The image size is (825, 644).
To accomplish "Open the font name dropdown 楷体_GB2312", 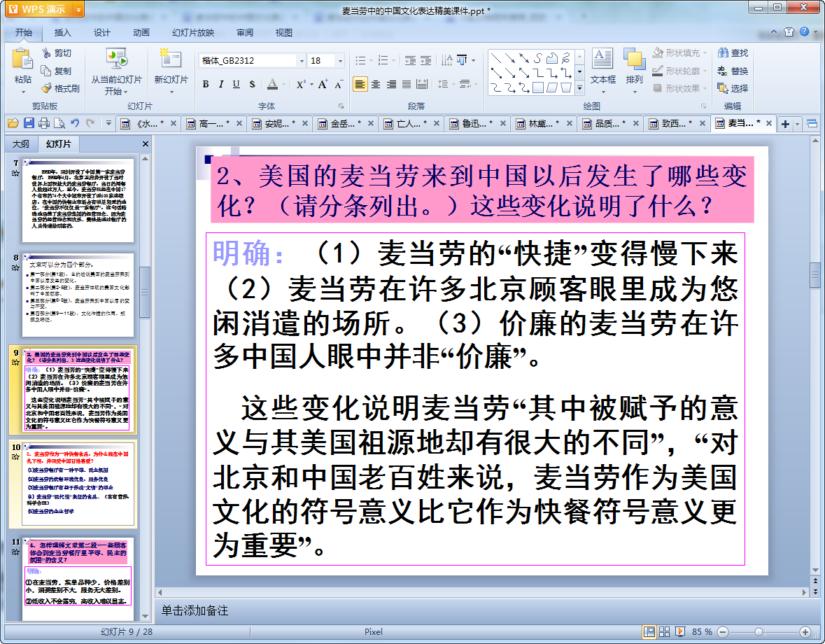I will 302,61.
